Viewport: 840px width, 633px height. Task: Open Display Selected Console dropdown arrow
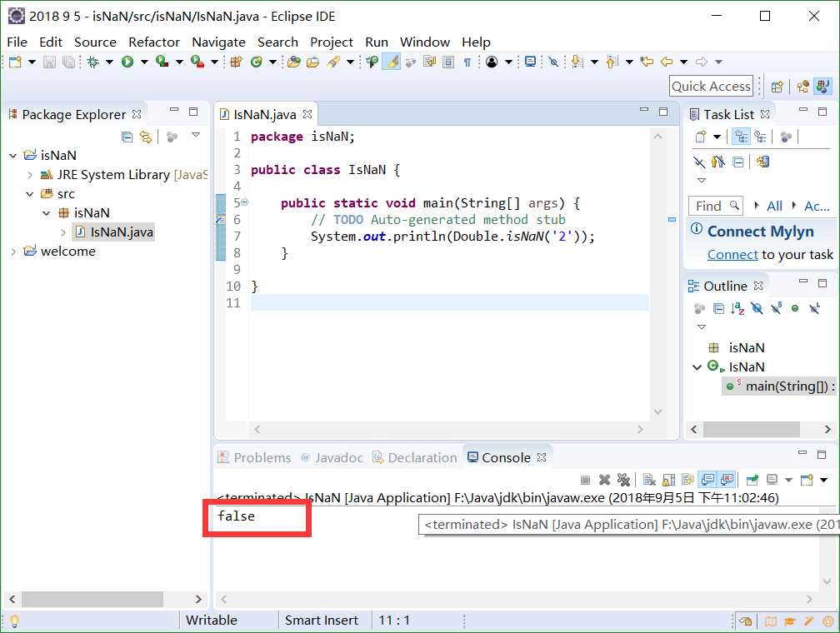point(789,480)
